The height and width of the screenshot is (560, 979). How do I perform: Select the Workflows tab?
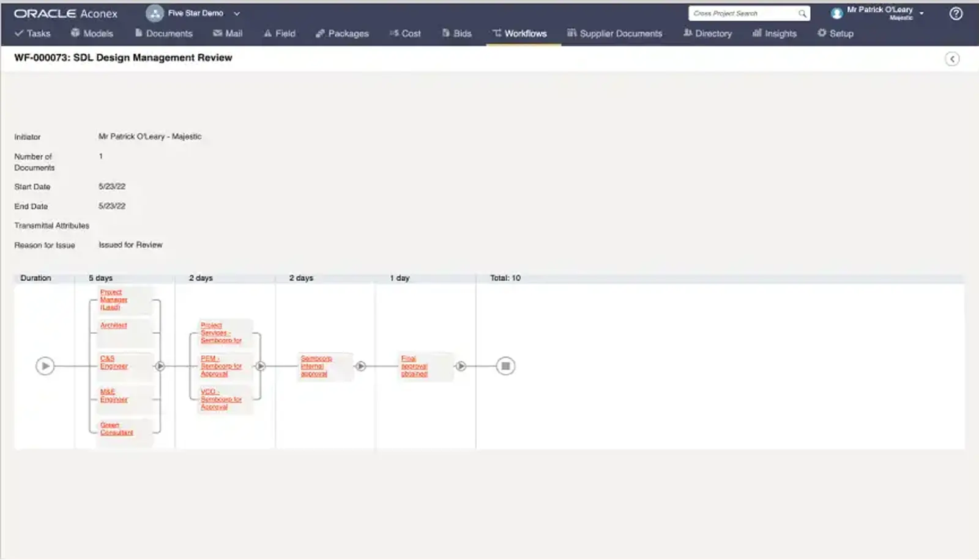519,34
